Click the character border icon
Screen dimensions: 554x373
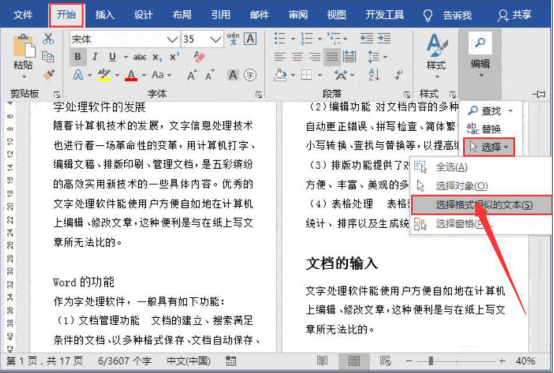coord(250,39)
